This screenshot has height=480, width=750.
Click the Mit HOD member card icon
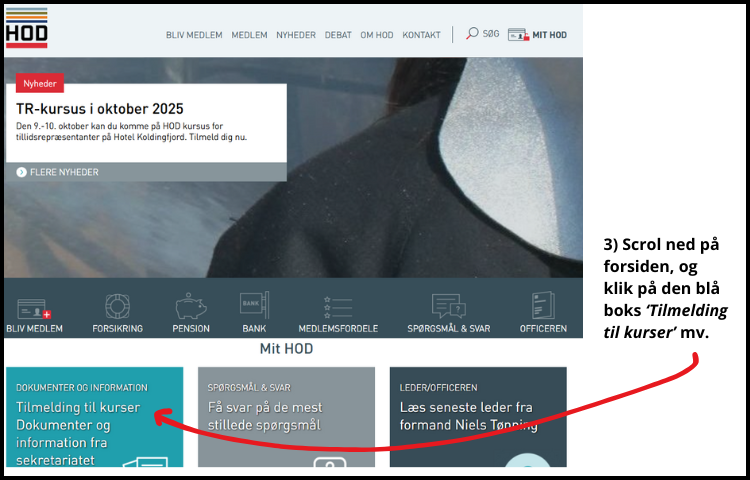click(x=518, y=35)
